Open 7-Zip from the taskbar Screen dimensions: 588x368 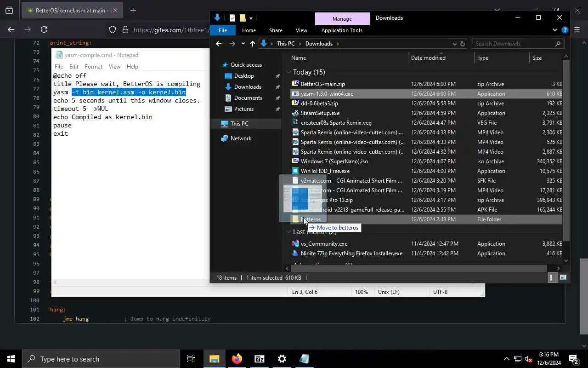click(260, 359)
